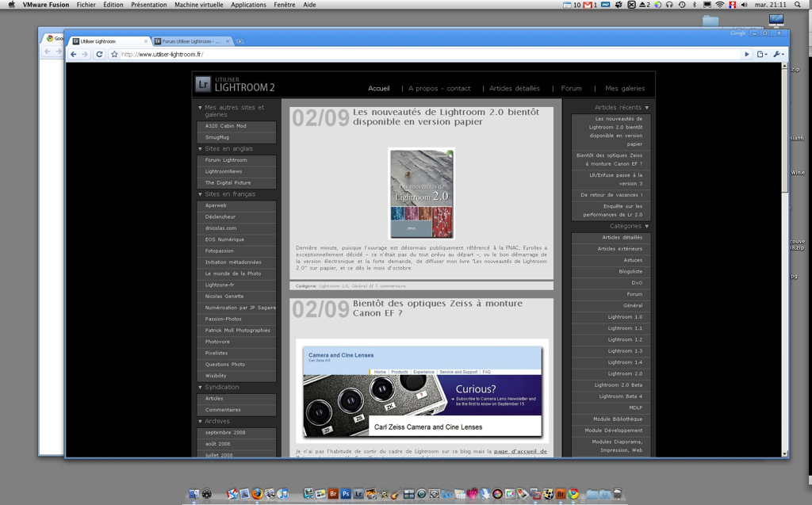Launch Firefox from the Dock
The image size is (812, 505).
[x=257, y=494]
